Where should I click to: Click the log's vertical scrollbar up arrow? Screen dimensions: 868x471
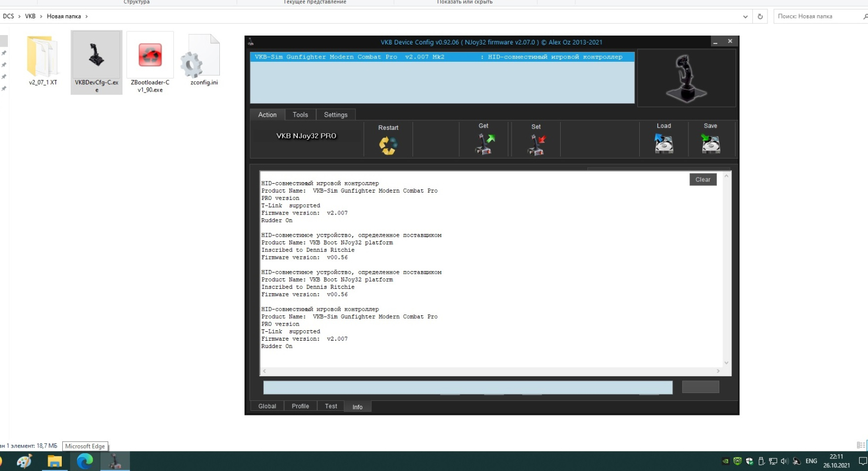tap(726, 176)
